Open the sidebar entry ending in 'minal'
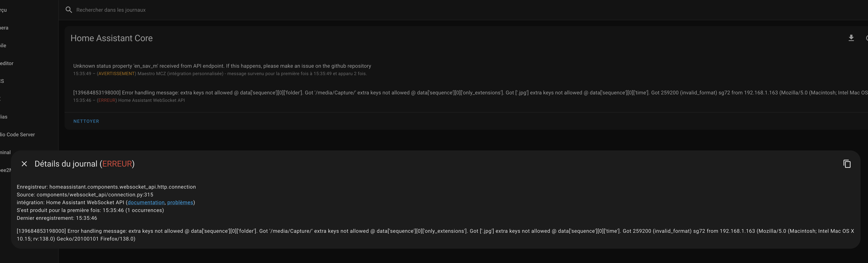868x263 pixels. click(x=5, y=152)
